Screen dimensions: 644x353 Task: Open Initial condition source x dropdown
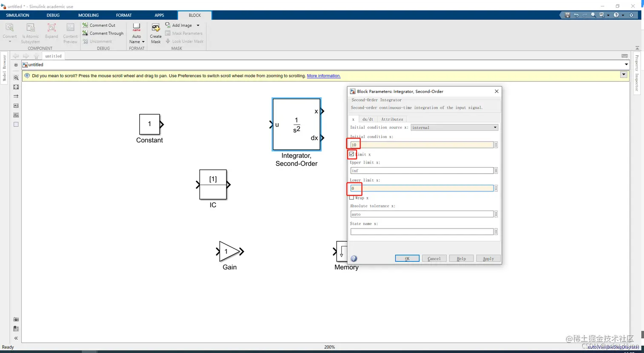454,127
